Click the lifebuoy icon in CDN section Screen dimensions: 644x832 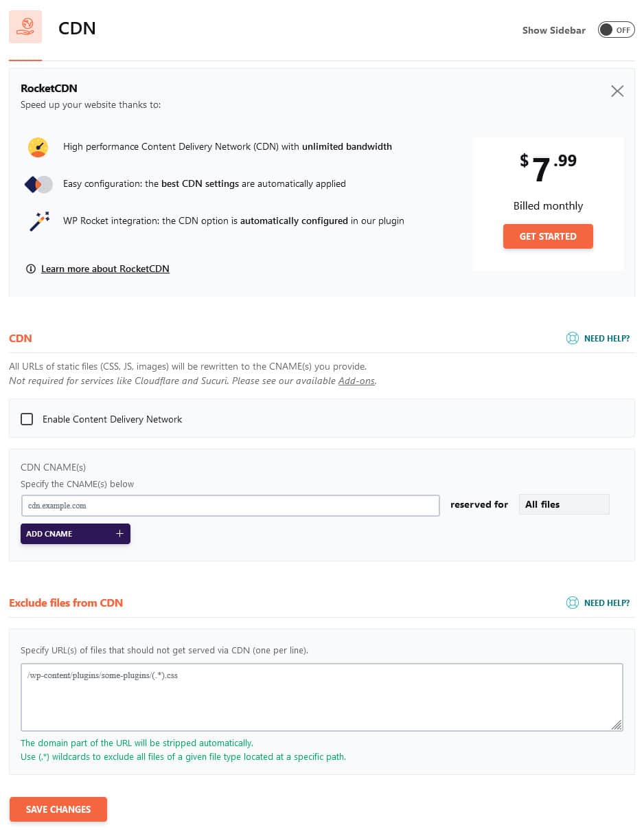(572, 339)
